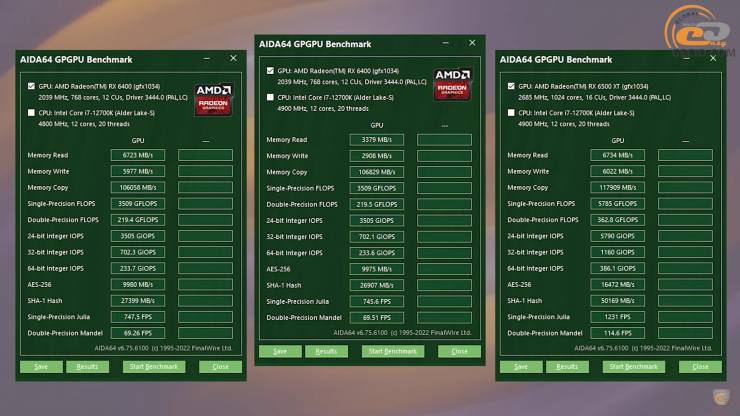Minimize the middle AIDA64 GPGPU Benchmark window
The width and height of the screenshot is (740, 416).
pos(446,43)
